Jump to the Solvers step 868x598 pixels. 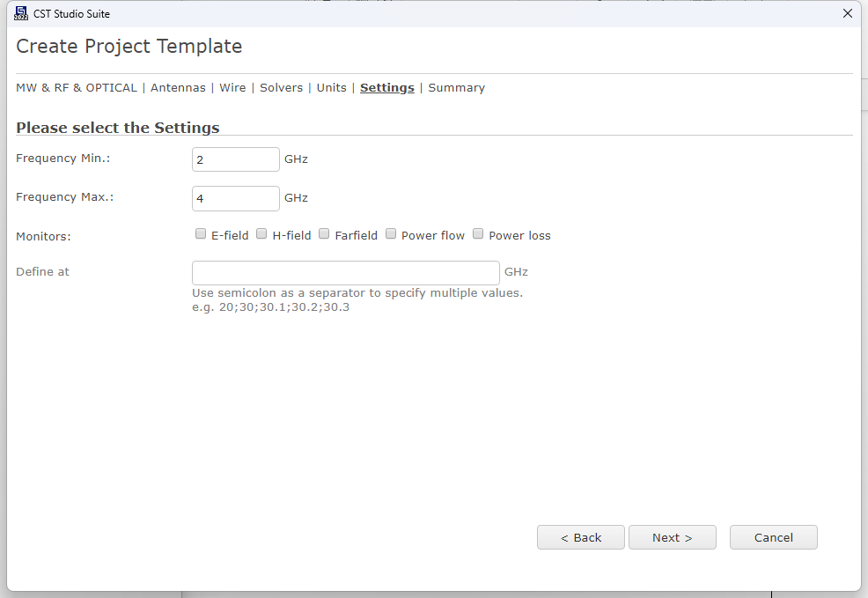coord(281,87)
